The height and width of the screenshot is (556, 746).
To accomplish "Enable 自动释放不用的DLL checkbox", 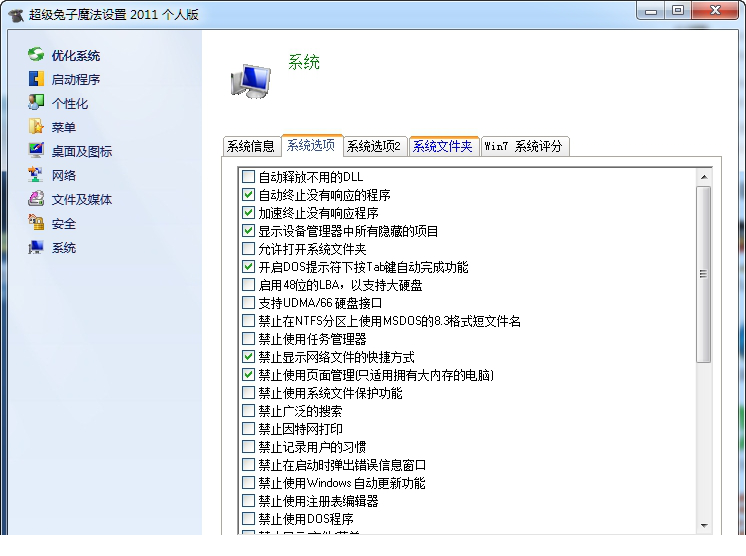I will click(248, 176).
